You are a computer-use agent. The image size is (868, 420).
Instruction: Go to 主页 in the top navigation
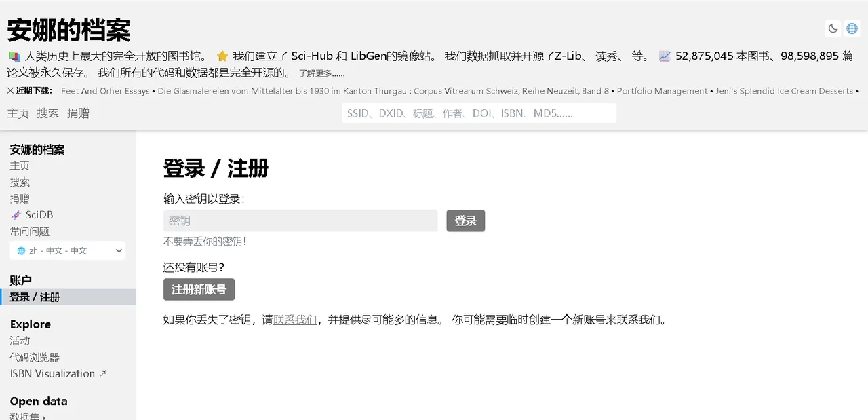[x=18, y=113]
